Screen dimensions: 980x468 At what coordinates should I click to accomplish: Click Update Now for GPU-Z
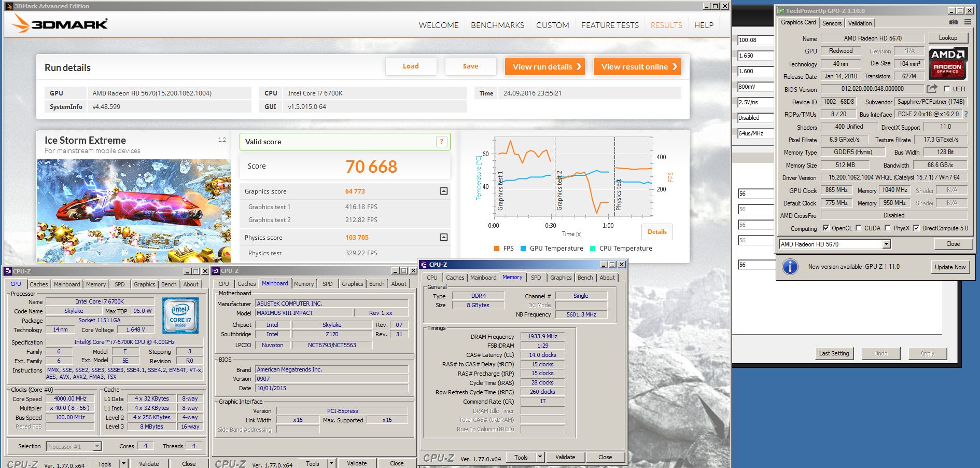[x=950, y=267]
